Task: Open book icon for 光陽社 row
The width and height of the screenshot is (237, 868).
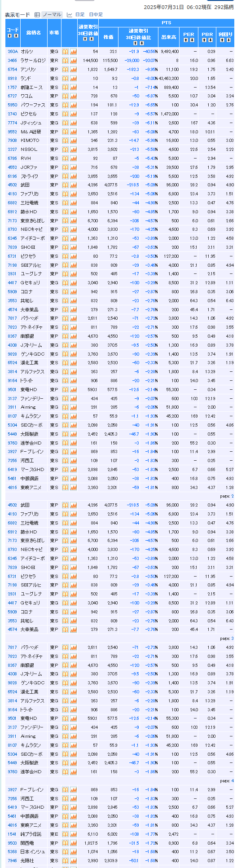Action: pyautogui.click(x=65, y=861)
